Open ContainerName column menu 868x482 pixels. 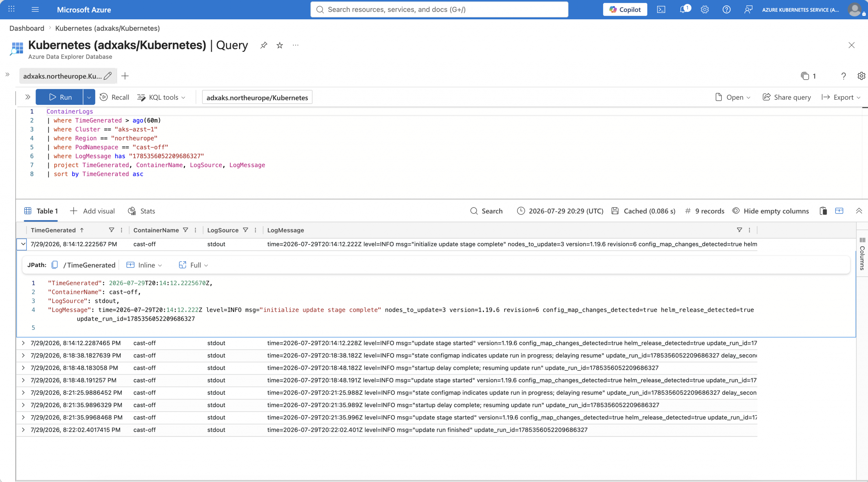(x=196, y=230)
